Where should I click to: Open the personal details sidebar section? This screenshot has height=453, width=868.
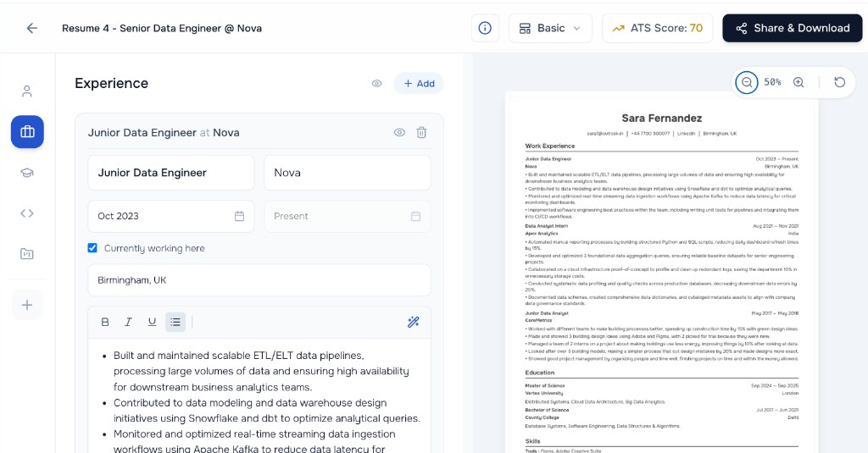coord(27,91)
